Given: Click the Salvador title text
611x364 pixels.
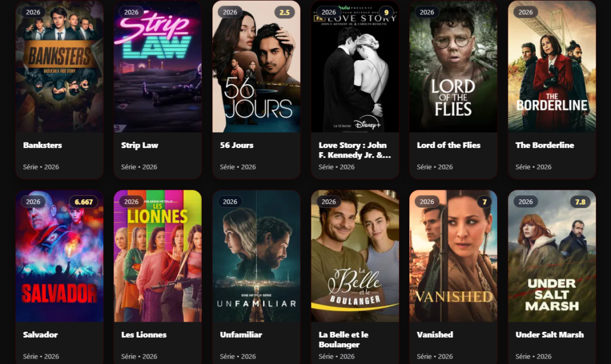Looking at the screenshot, I should pos(40,335).
